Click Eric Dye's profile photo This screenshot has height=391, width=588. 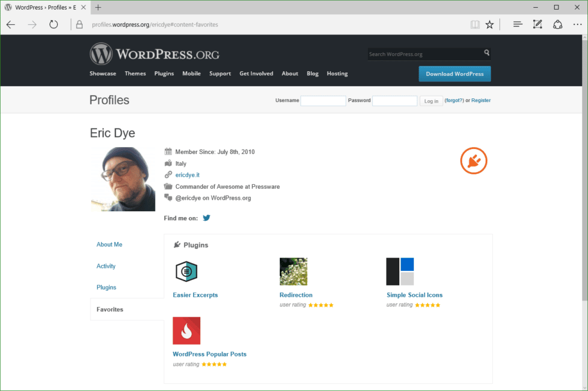pyautogui.click(x=123, y=179)
